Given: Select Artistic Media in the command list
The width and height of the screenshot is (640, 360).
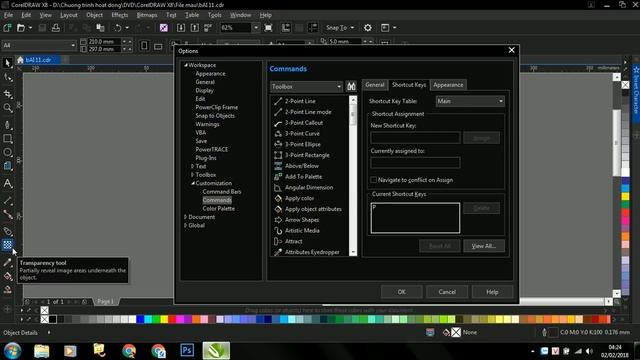Looking at the screenshot, I should [x=302, y=231].
